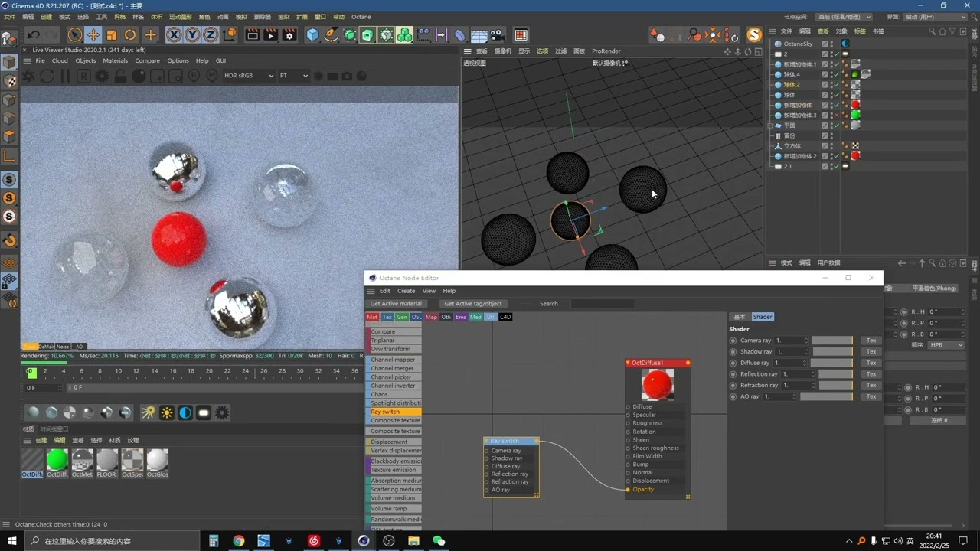Click the Undo arrow in top toolbar
Viewport: 980px width, 551px height.
pos(34,35)
